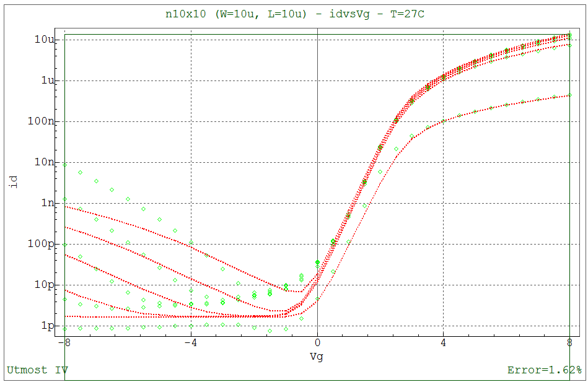588x382 pixels.
Task: Click the 'id' y-axis label
Action: point(14,182)
